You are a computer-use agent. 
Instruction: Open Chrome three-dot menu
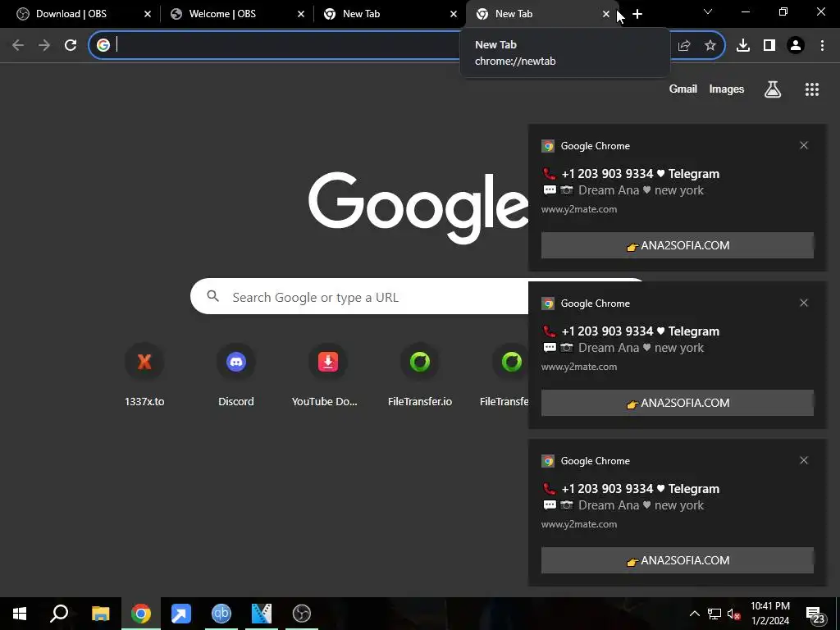[x=822, y=46]
